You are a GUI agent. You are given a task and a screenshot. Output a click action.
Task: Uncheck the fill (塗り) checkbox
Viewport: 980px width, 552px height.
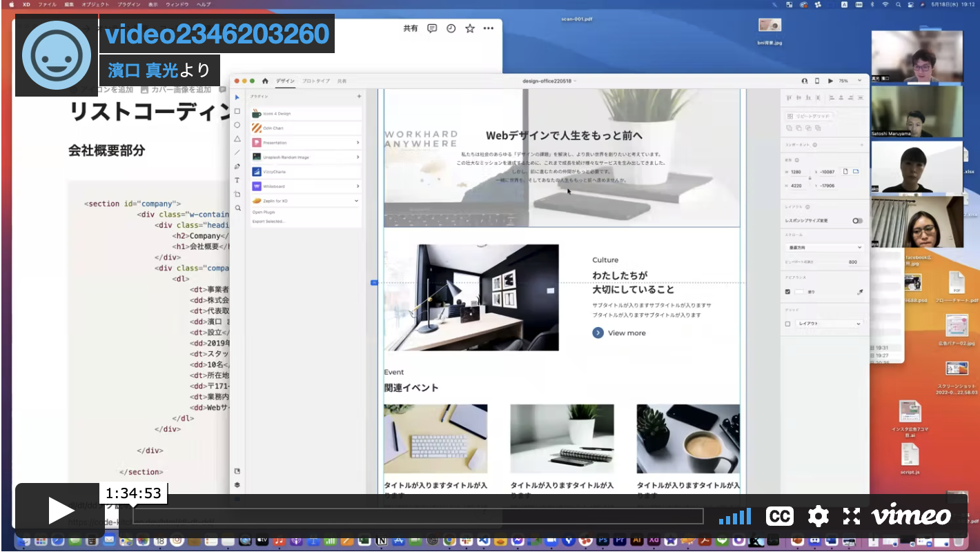coord(787,292)
